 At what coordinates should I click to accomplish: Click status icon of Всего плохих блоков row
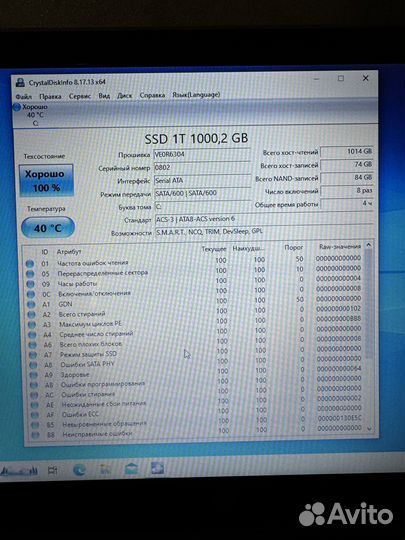coord(32,345)
